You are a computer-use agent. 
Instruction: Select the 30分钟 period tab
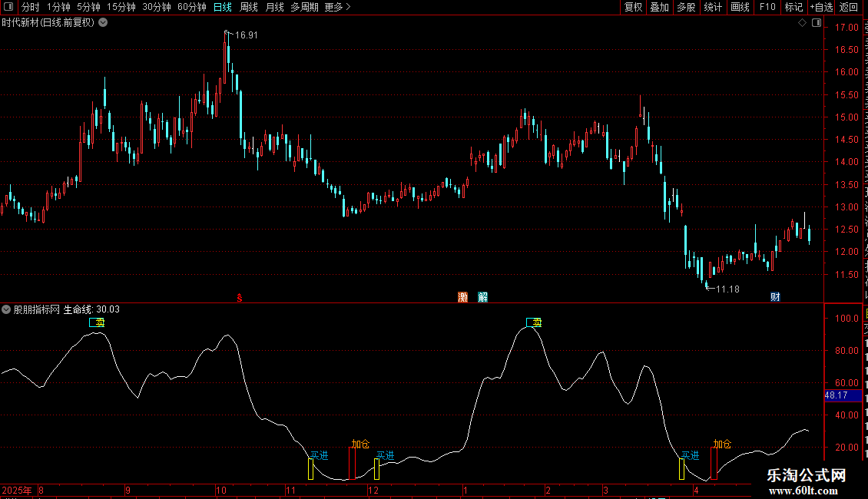pyautogui.click(x=157, y=7)
